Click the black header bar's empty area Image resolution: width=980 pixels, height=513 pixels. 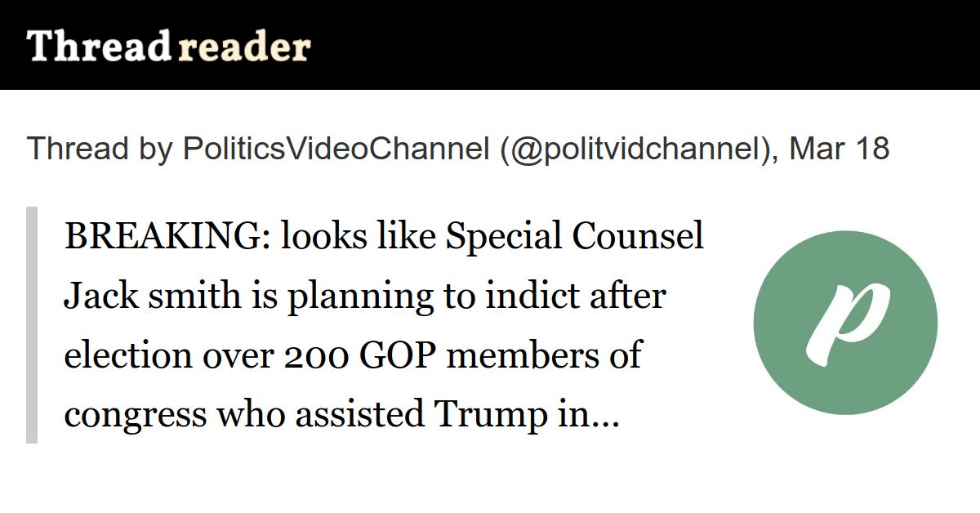coord(645,45)
